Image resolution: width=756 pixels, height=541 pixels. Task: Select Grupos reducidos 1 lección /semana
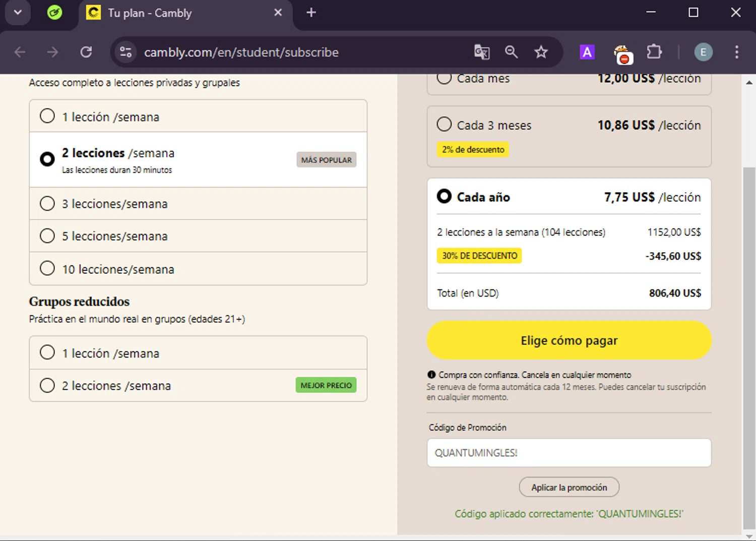click(198, 353)
